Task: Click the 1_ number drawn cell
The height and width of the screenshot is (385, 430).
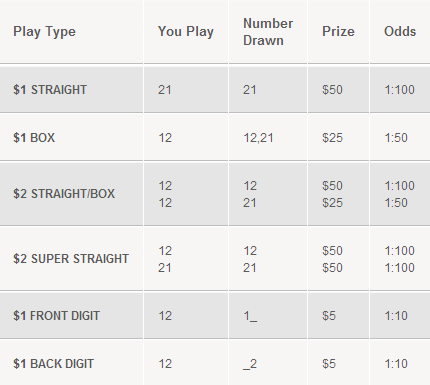Action: coord(250,316)
